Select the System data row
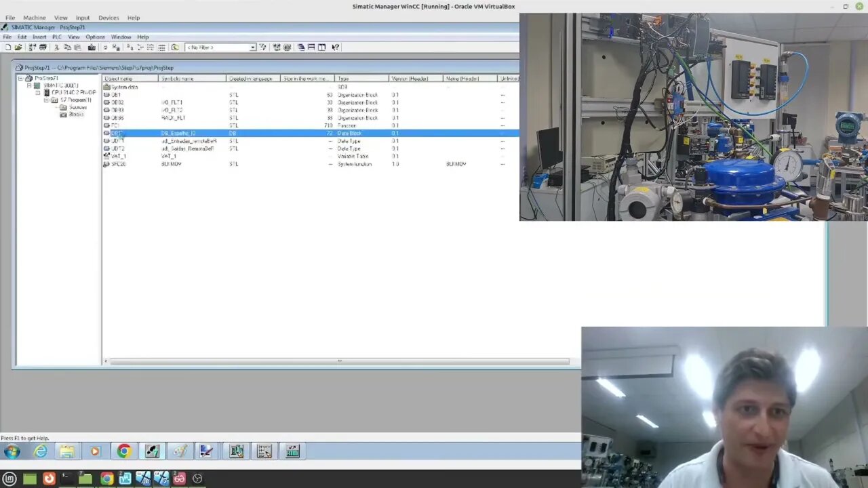The height and width of the screenshot is (488, 868). [x=311, y=87]
